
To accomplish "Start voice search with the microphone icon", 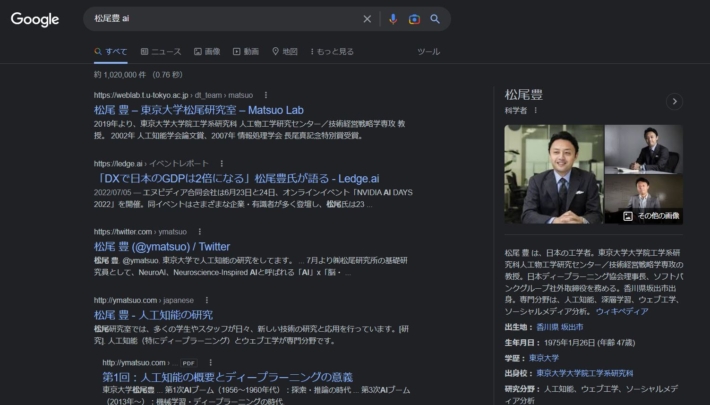I will pyautogui.click(x=393, y=19).
